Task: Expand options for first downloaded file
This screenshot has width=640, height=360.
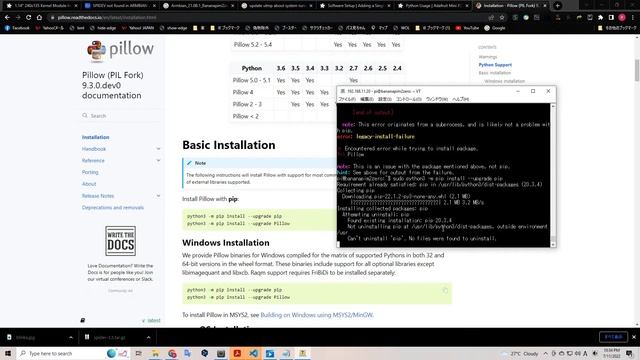Action: [x=71, y=338]
